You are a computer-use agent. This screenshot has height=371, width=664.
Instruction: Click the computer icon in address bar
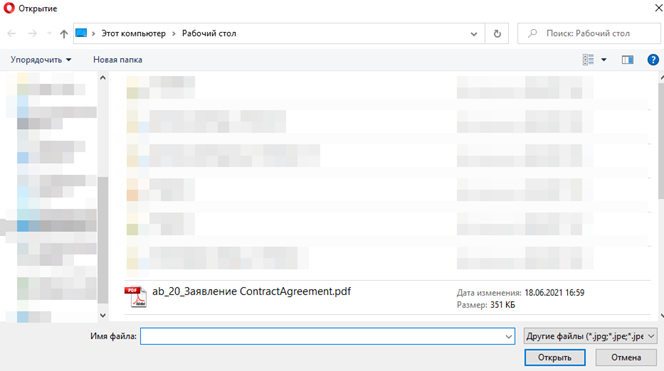point(81,33)
